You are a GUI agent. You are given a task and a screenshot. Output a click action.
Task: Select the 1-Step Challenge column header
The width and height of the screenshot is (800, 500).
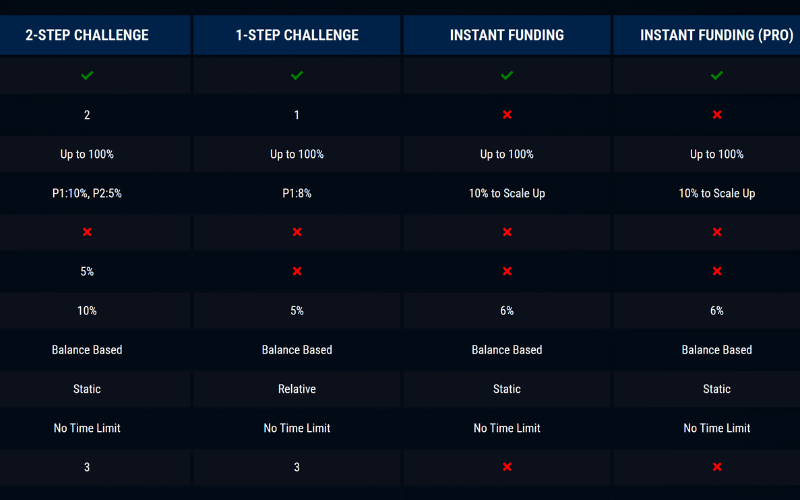pos(297,35)
